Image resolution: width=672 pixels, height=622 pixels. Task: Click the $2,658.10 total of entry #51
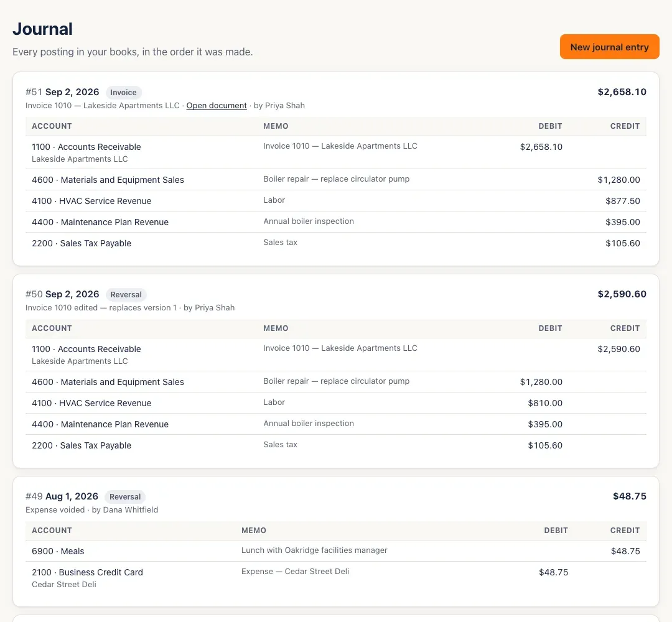click(x=622, y=91)
